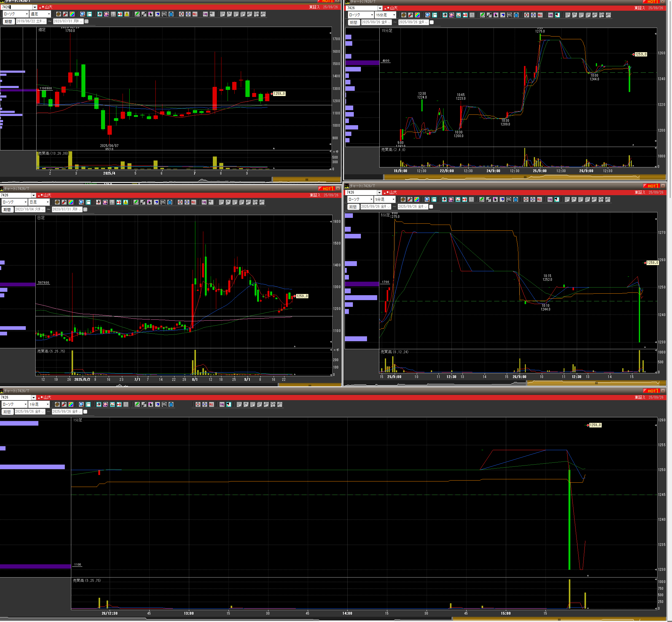Open the 週足 timeframe dropdown
The height and width of the screenshot is (622, 672).
pyautogui.click(x=41, y=14)
